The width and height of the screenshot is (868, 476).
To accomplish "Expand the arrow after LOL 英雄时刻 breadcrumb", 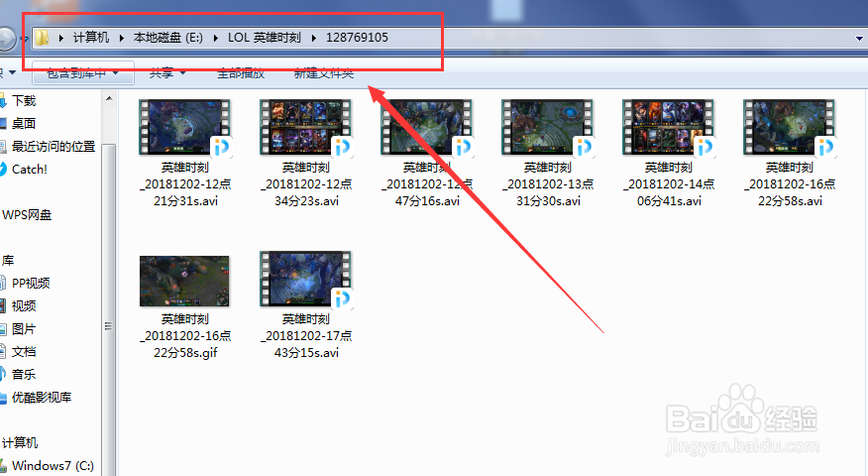I will pyautogui.click(x=314, y=38).
